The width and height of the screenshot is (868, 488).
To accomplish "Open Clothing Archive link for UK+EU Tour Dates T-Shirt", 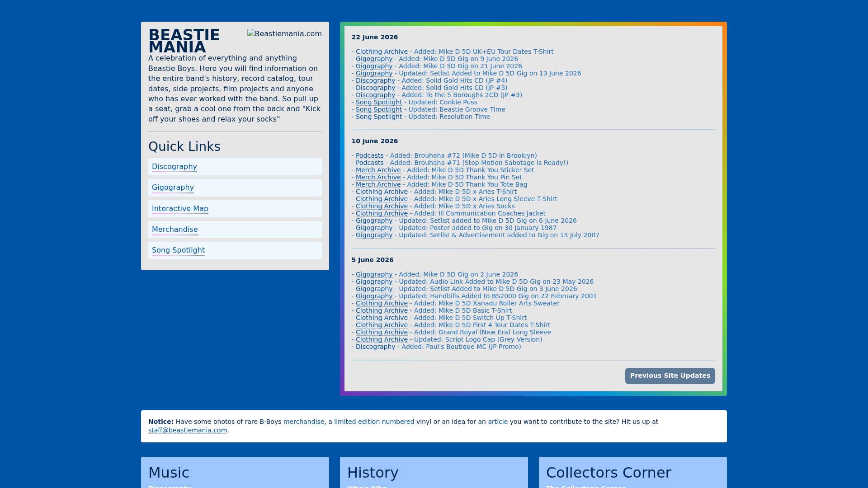I will pyautogui.click(x=382, y=52).
